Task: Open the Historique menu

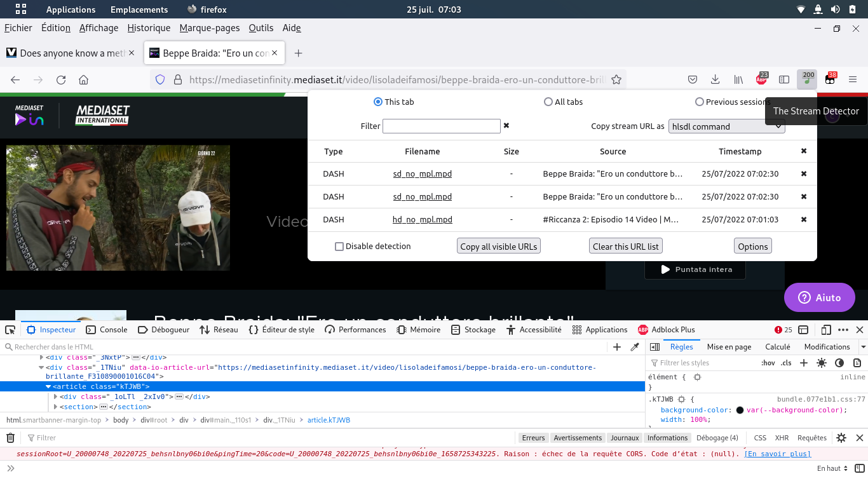Action: point(149,28)
